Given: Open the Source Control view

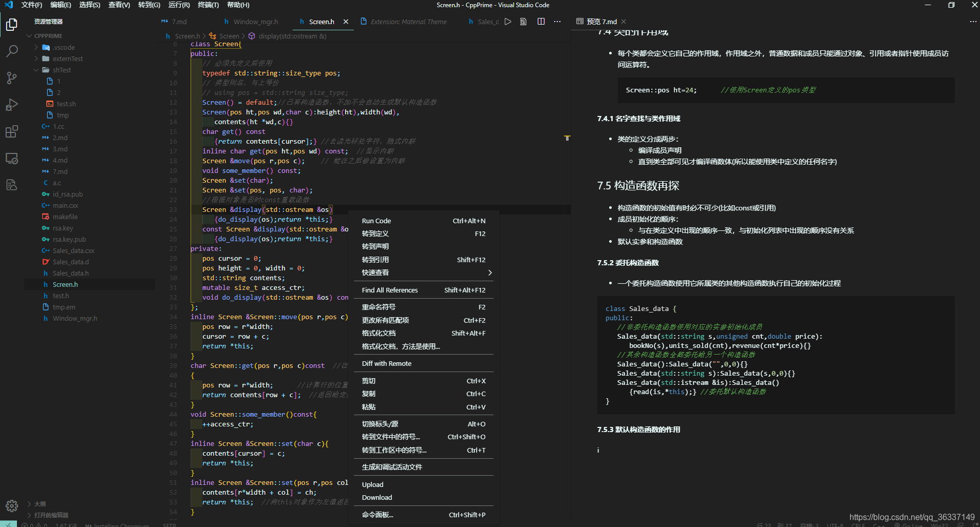Looking at the screenshot, I should click(x=11, y=77).
